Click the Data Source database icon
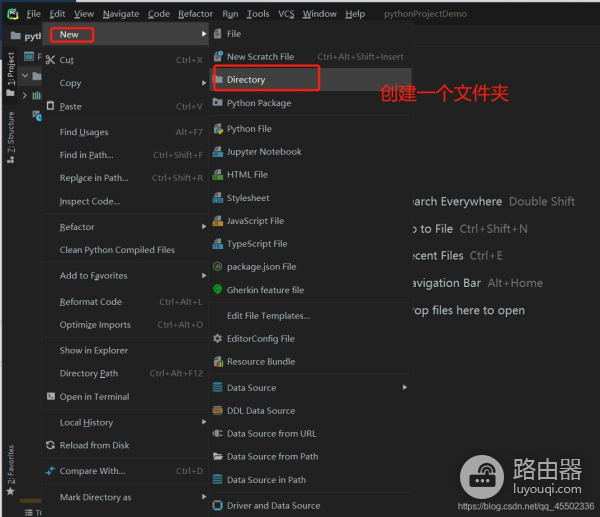The height and width of the screenshot is (517, 600). pos(217,387)
